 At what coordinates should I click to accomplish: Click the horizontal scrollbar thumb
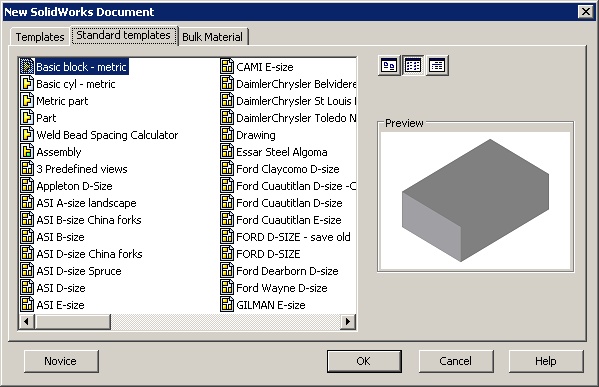[73, 321]
